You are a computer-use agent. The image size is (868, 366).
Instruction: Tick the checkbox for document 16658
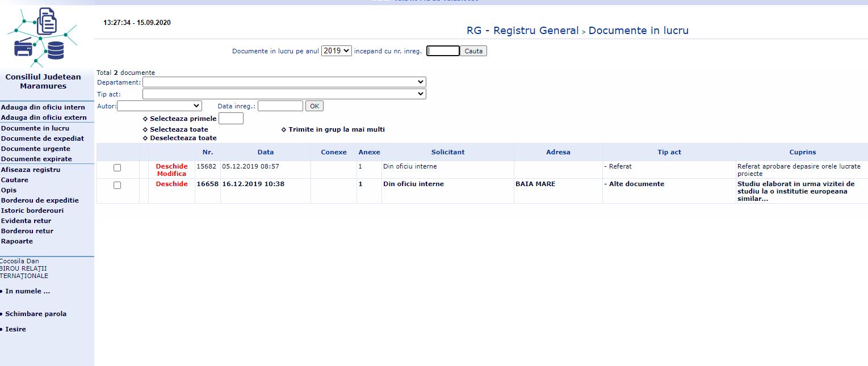(x=117, y=186)
